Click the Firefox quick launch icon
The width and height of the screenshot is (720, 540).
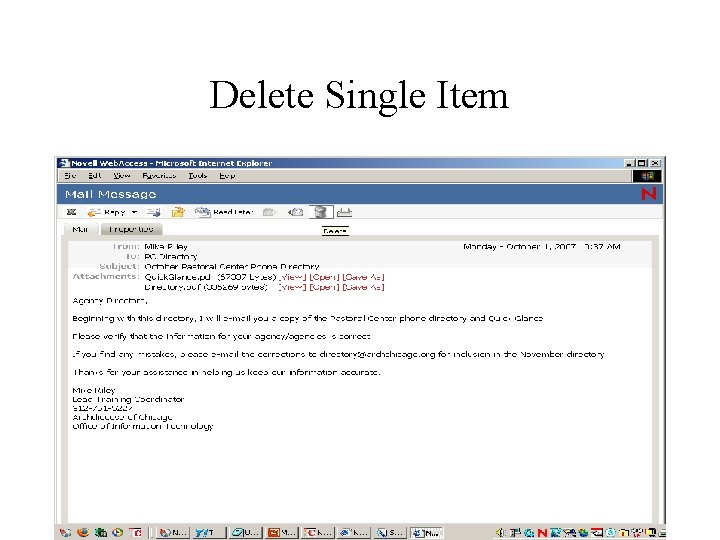(83, 532)
